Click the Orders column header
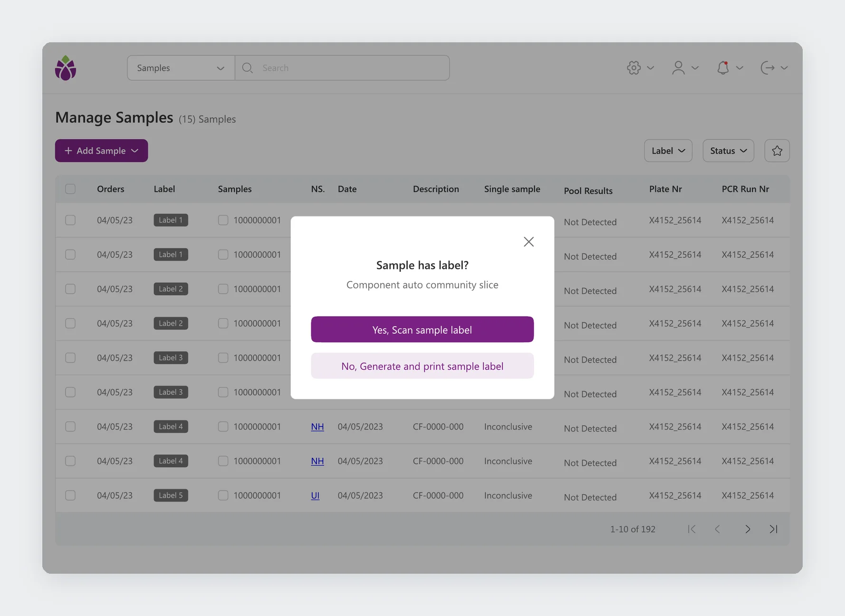This screenshot has height=616, width=845. (x=111, y=189)
